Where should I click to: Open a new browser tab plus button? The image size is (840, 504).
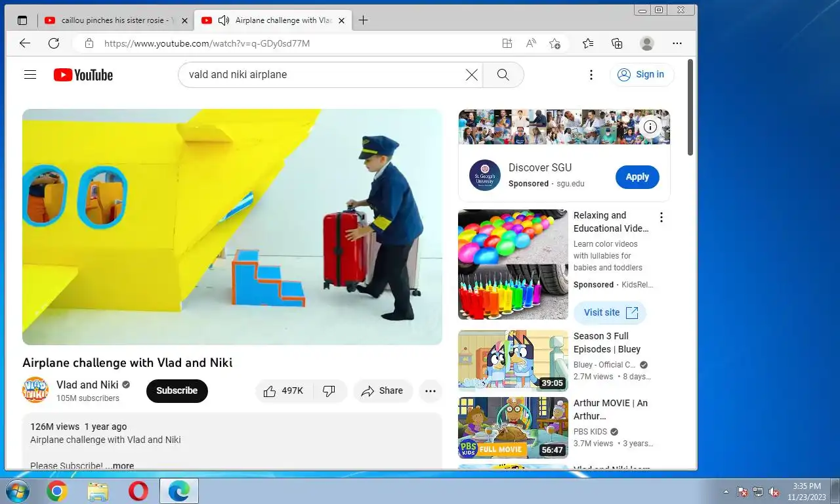click(x=363, y=20)
